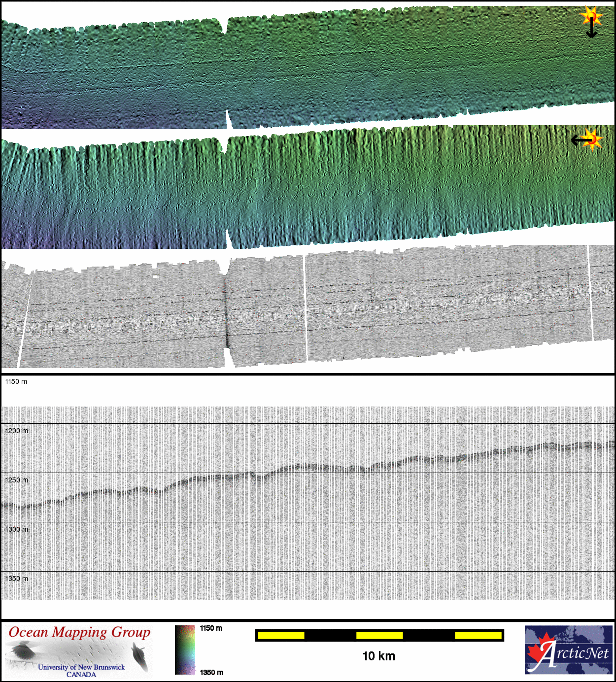
Task: Select the 1250 m depth axis label
Action: click(x=16, y=480)
